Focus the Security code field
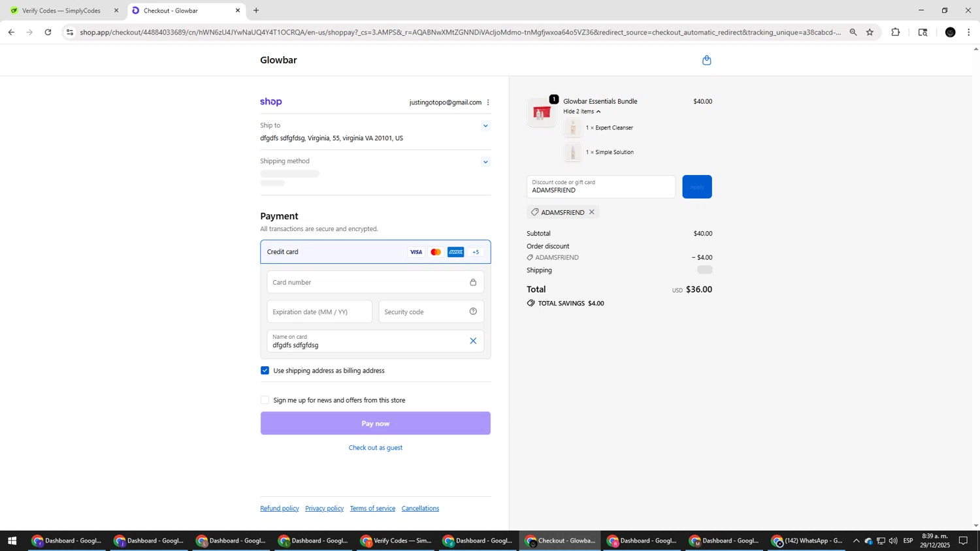Screen dimensions: 980x551 (431, 312)
